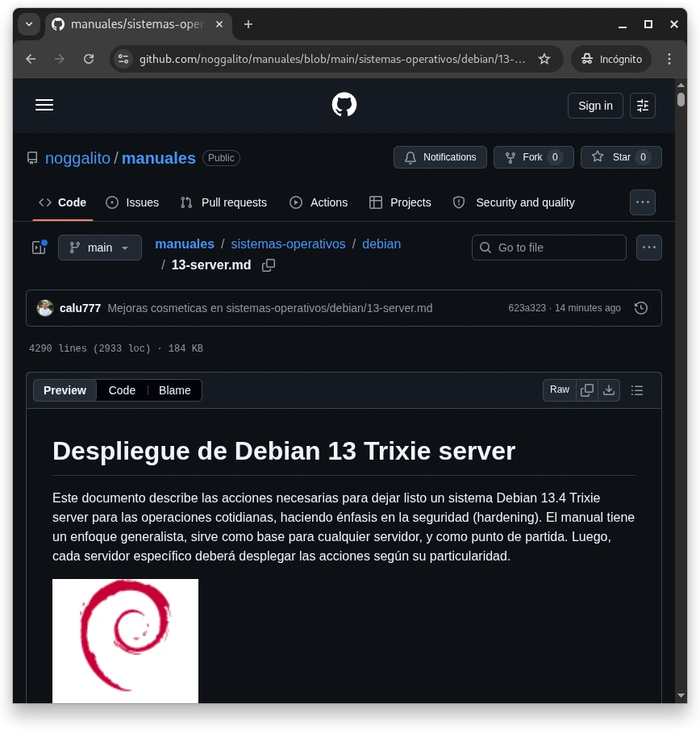Click the browser forward arrow
The image size is (700, 729).
59,59
